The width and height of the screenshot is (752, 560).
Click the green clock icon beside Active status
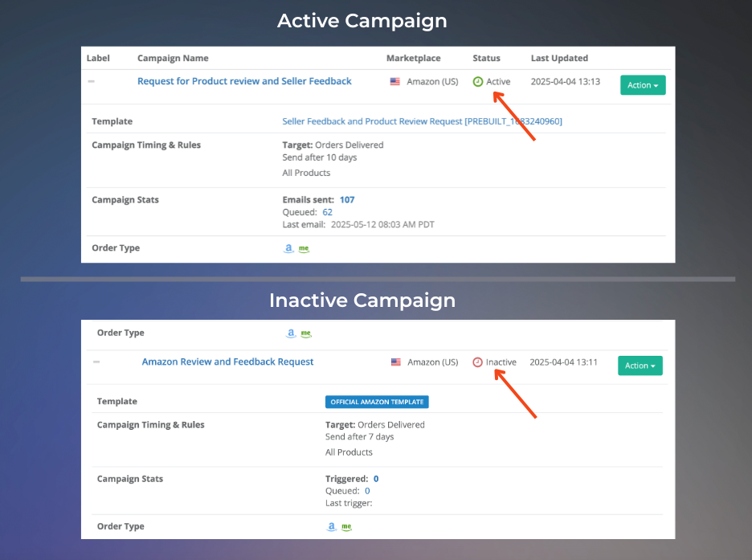(x=478, y=81)
